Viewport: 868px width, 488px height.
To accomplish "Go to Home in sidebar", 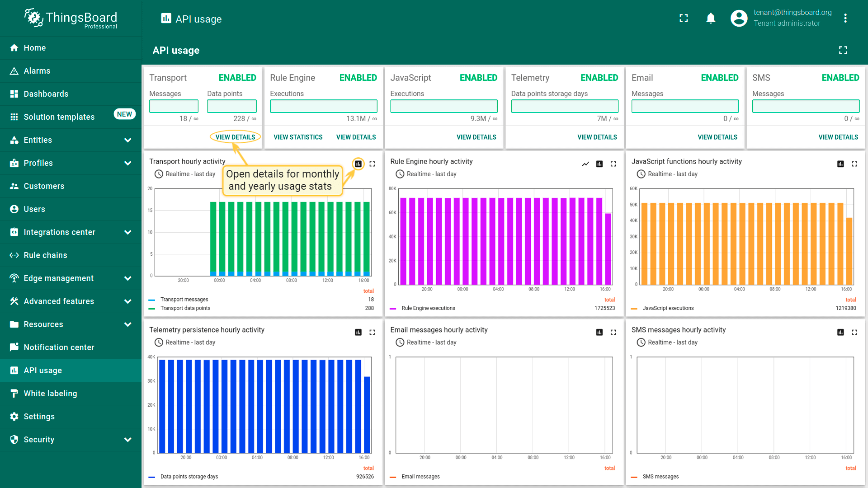I will [71, 48].
